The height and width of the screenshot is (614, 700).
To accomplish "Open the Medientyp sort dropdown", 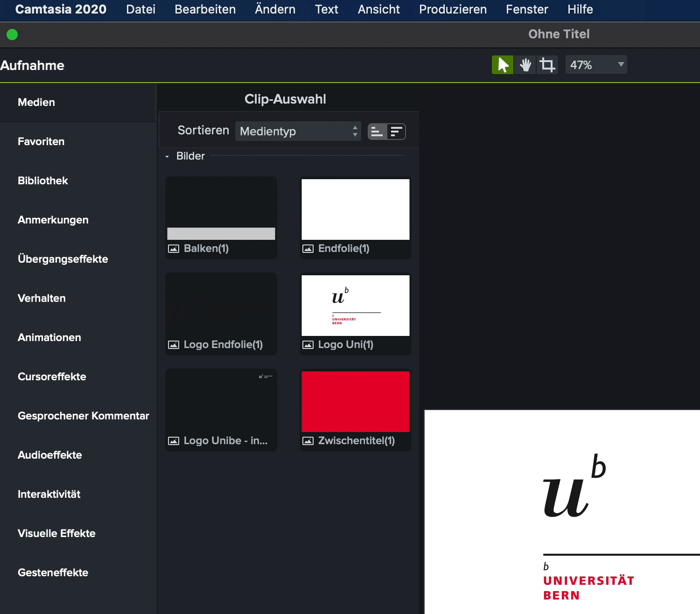I will [x=298, y=132].
